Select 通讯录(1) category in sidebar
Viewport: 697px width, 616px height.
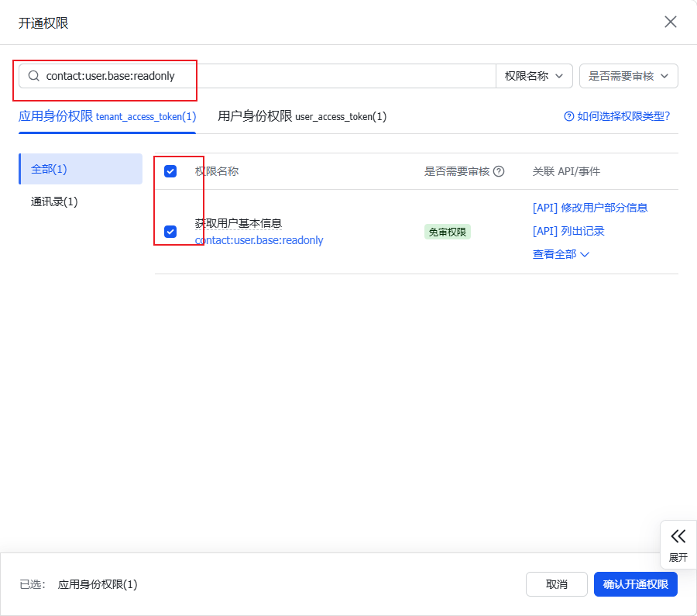point(54,201)
